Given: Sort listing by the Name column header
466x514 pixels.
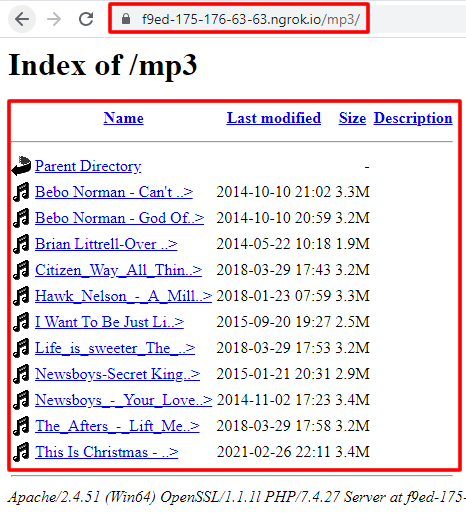Looking at the screenshot, I should click(124, 118).
